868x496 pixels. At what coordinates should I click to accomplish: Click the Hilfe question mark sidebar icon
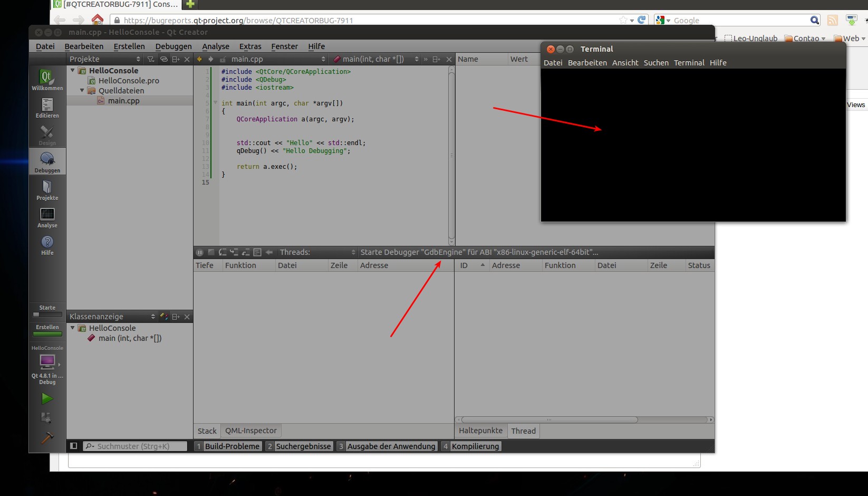point(47,245)
